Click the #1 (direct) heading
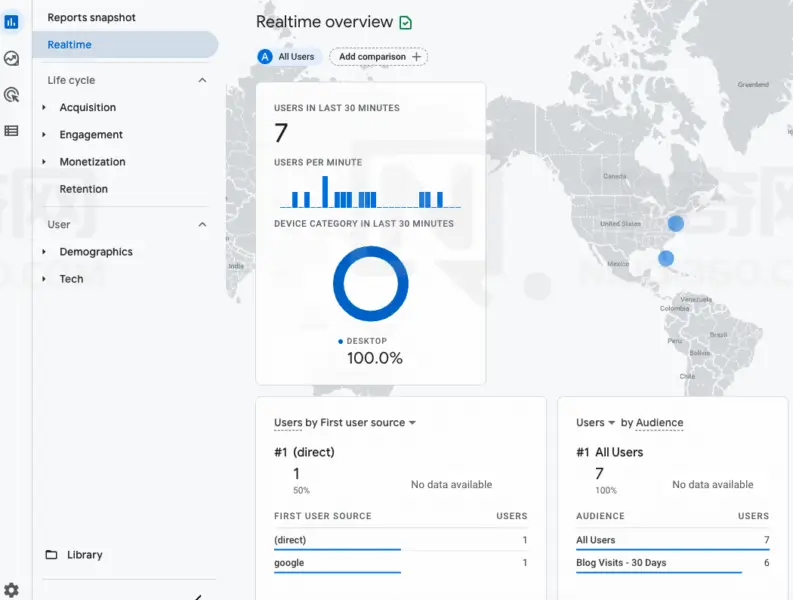This screenshot has width=793, height=600. 304,452
